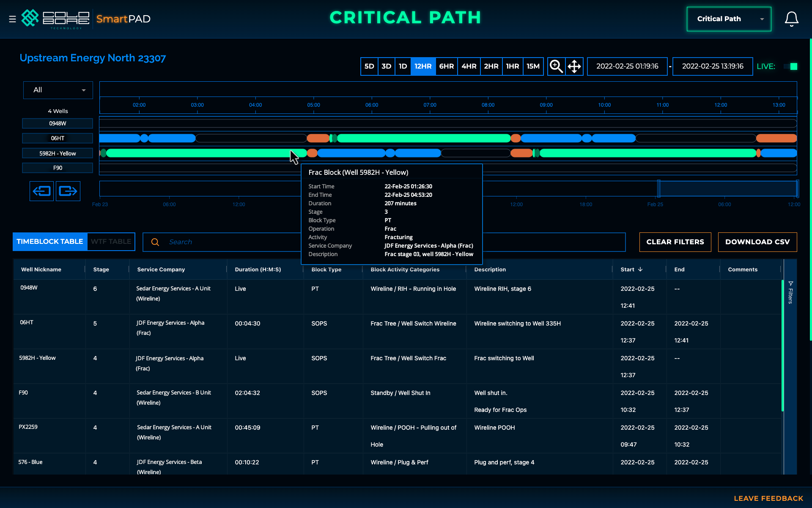Click the CLEAR FILTERS button
The height and width of the screenshot is (508, 812).
(675, 242)
